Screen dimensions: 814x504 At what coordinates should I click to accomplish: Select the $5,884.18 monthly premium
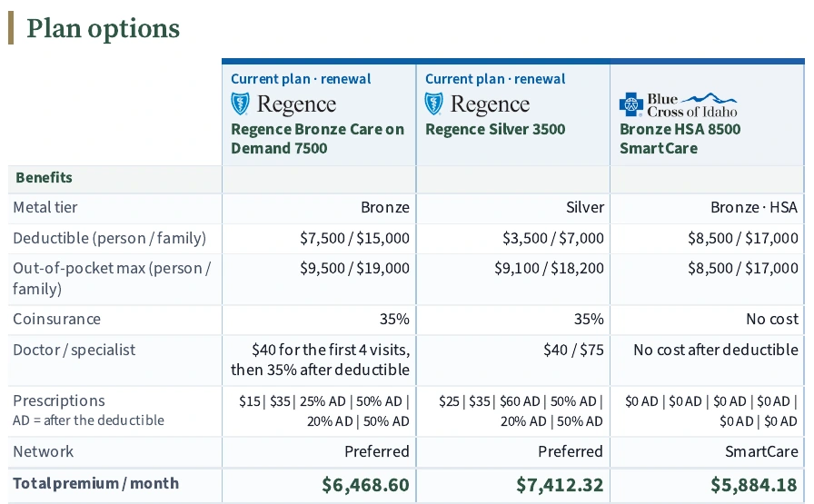pos(754,485)
